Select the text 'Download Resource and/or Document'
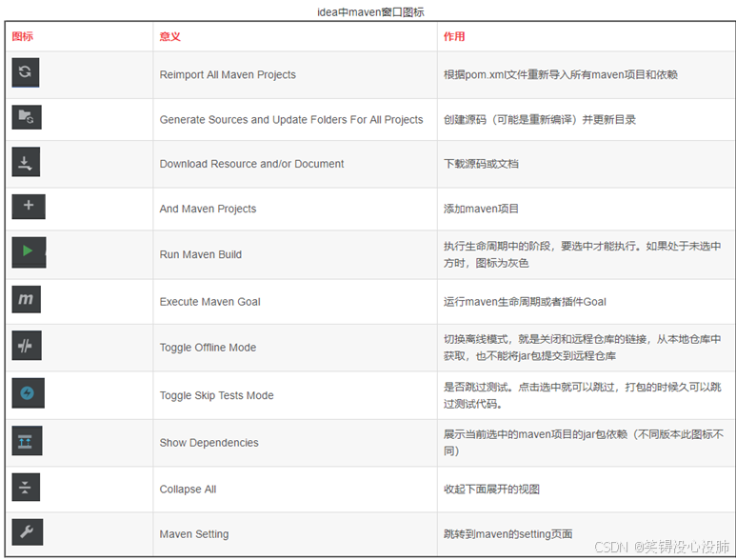The width and height of the screenshot is (736, 560). pos(251,164)
